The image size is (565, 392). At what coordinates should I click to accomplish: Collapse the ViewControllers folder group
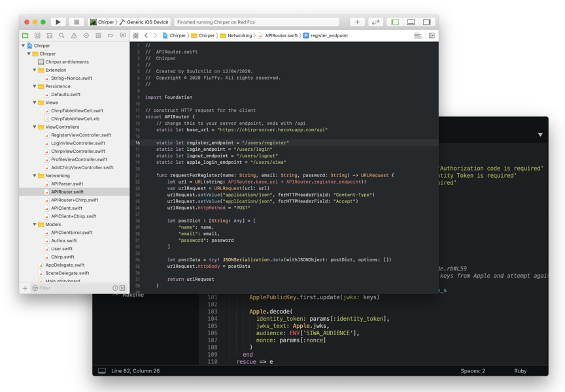click(35, 127)
